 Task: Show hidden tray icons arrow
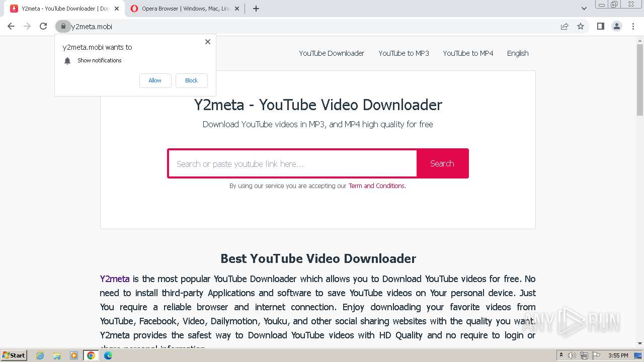pos(561,355)
